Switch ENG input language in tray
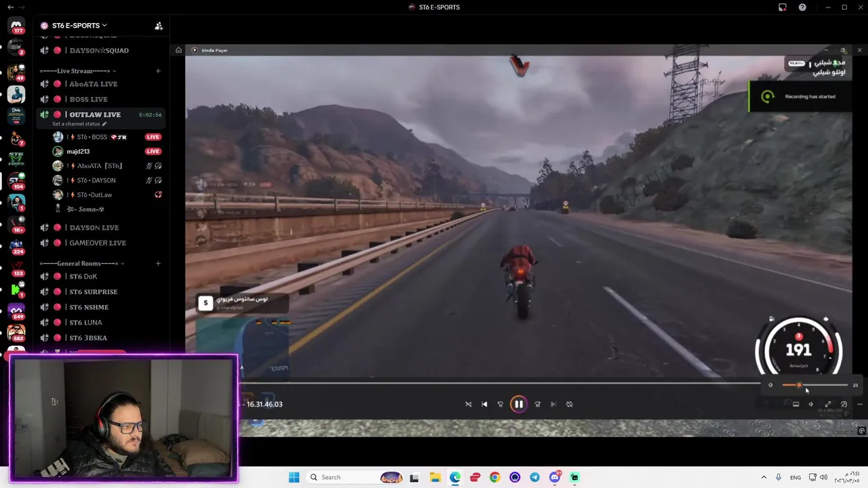Image resolution: width=868 pixels, height=488 pixels. (x=795, y=477)
